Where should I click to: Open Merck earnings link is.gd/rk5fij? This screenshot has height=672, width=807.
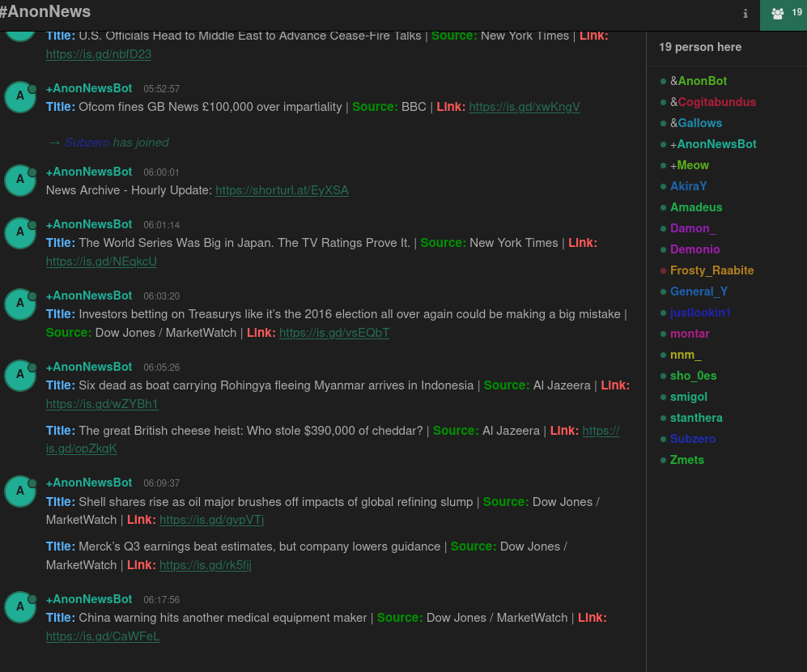[206, 565]
